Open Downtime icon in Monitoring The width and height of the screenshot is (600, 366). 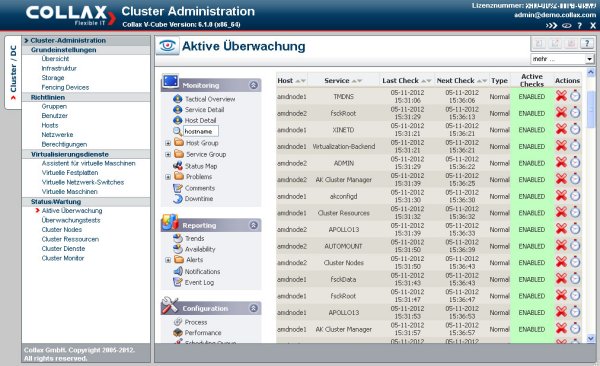click(178, 199)
